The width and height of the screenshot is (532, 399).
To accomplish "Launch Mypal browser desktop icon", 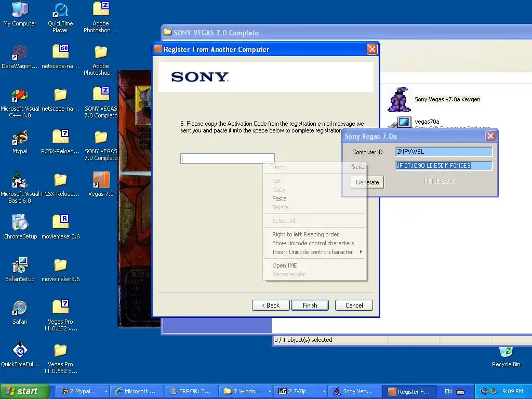I will click(20, 141).
